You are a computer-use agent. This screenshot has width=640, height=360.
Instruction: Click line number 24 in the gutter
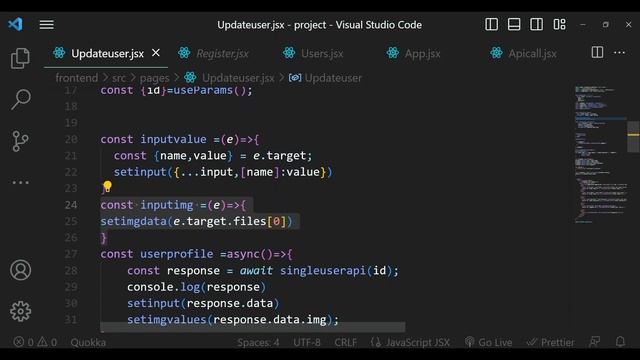click(71, 205)
